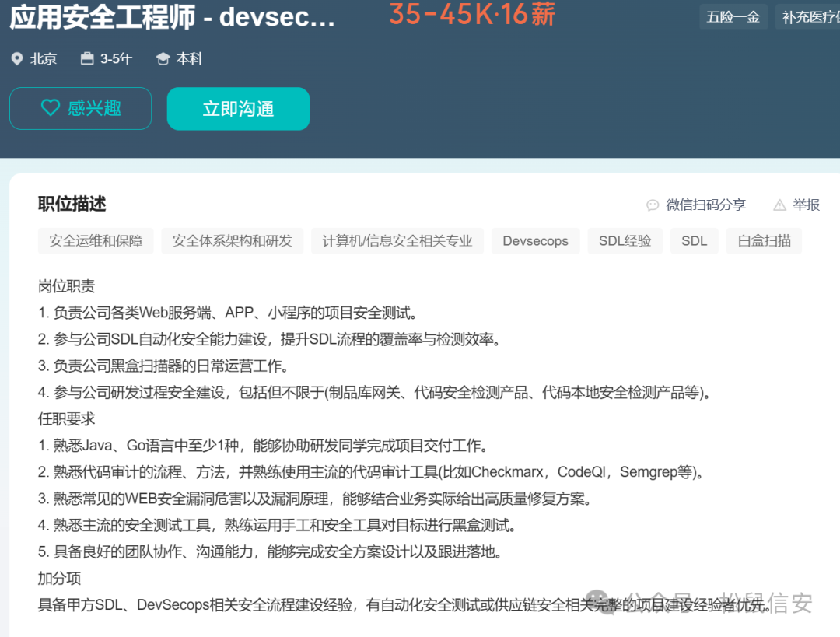The width and height of the screenshot is (840, 637).
Task: Click the 白盒扫描 skill tag
Action: click(x=763, y=241)
